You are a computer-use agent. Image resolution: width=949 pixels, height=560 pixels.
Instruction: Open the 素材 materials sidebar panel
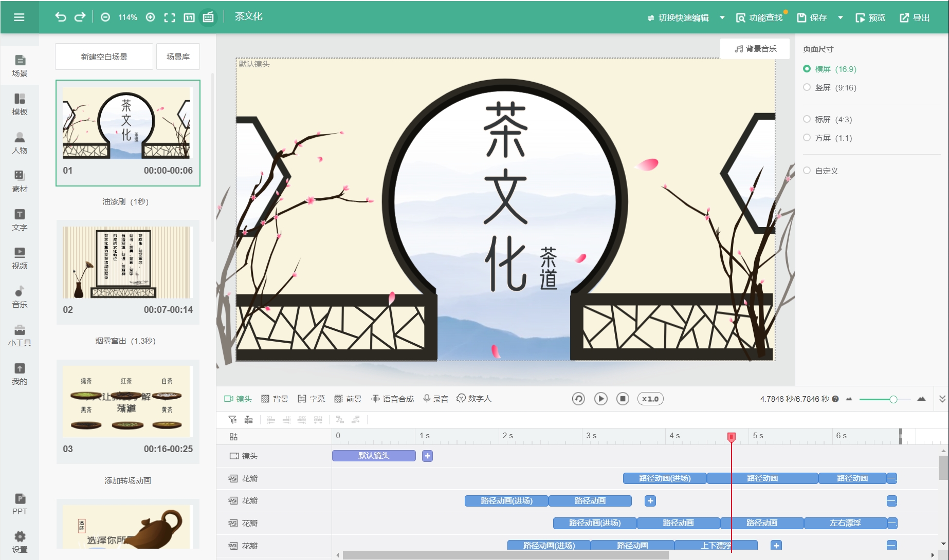[20, 181]
